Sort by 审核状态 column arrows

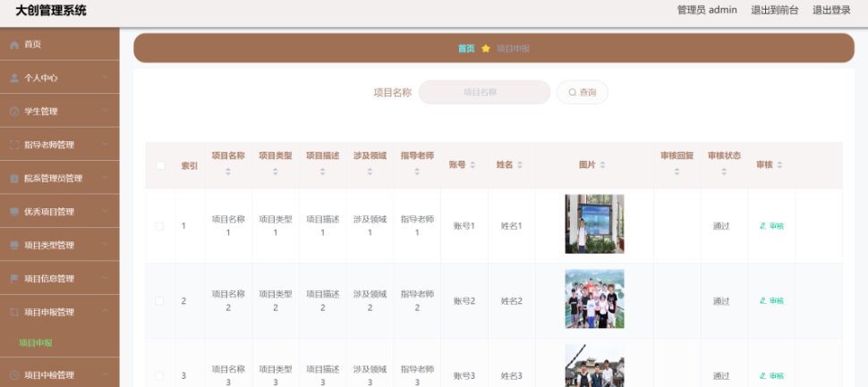724,172
